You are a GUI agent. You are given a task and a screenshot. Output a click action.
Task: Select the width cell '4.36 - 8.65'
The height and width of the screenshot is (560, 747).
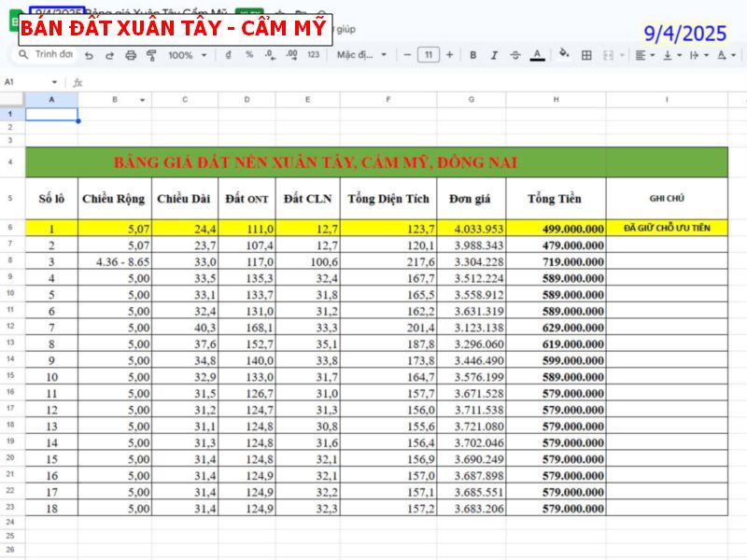coord(114,261)
